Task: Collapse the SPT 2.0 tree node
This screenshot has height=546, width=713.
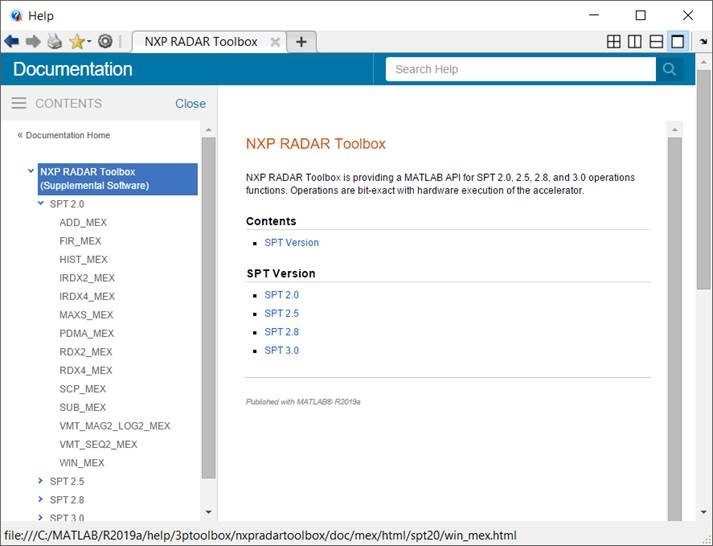Action: (40, 204)
